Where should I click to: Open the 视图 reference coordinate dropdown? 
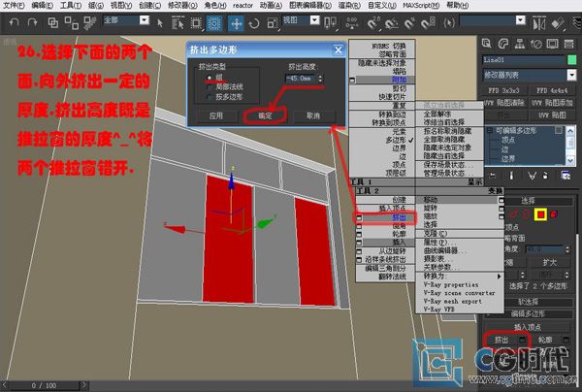[314, 20]
